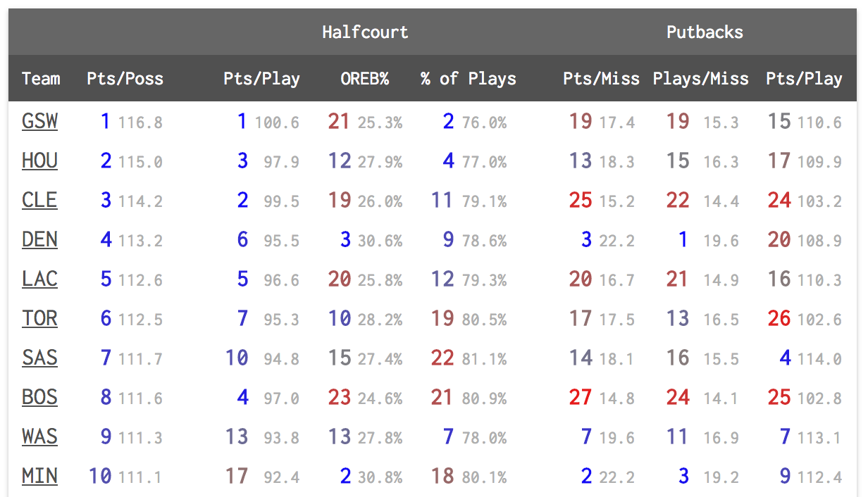Sort by the Team column header
868x497 pixels.
[x=41, y=78]
